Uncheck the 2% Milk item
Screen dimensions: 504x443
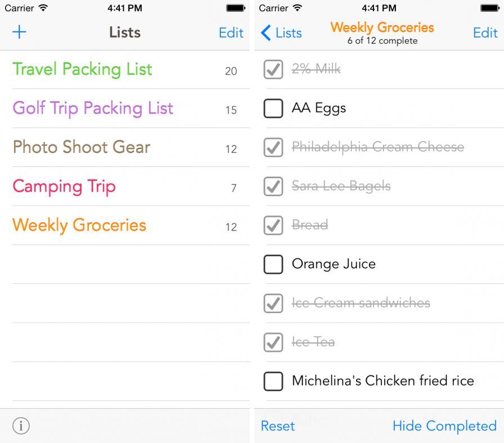tap(273, 70)
